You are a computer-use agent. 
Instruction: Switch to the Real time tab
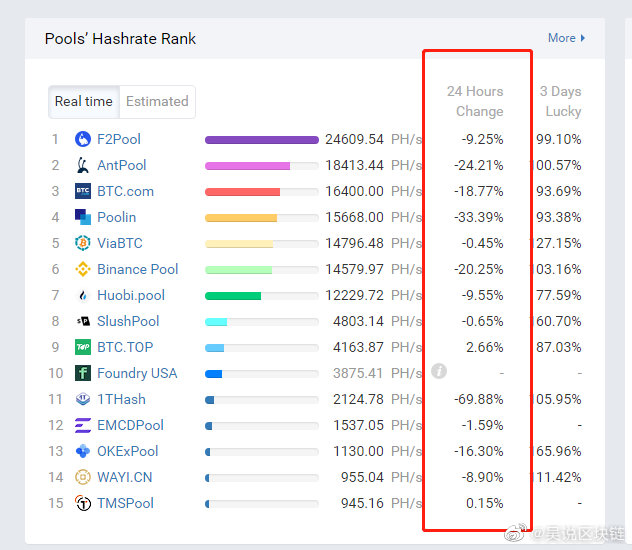click(x=84, y=102)
